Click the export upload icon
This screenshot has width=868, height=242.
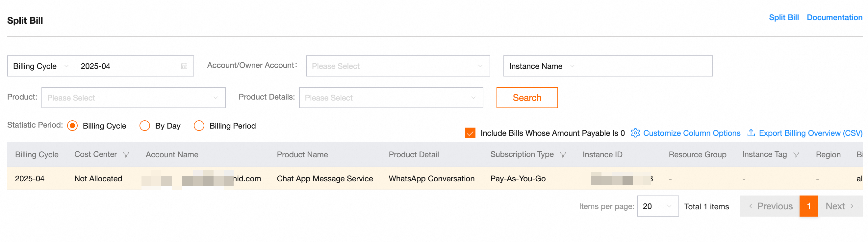(751, 133)
